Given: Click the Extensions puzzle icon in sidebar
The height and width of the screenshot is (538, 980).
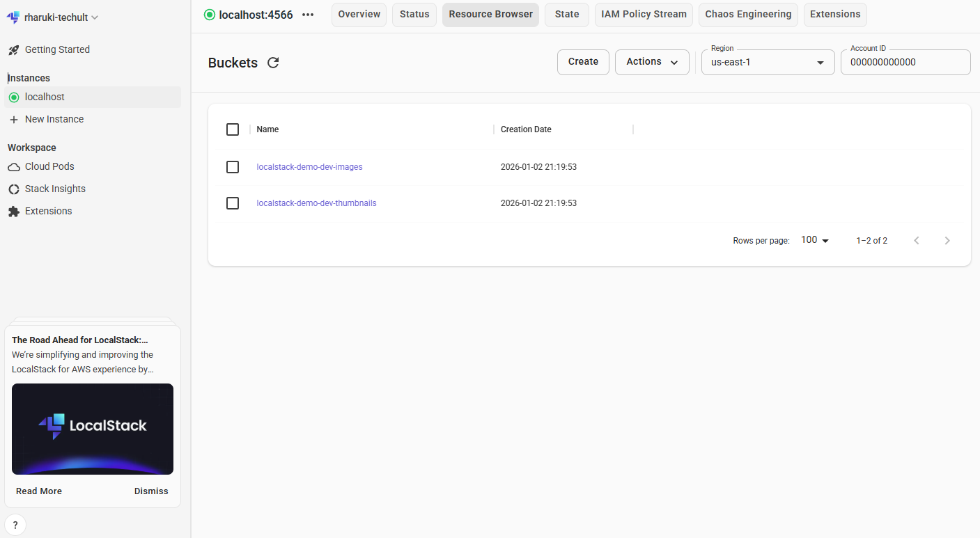Looking at the screenshot, I should pos(13,212).
